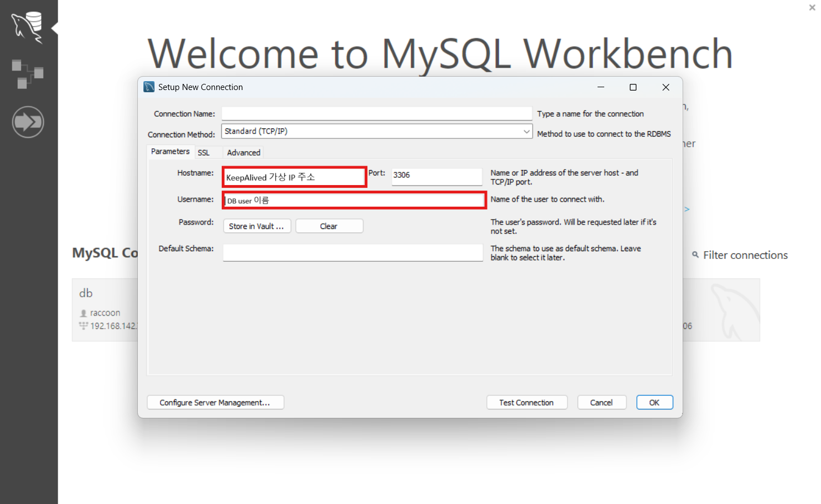Open the Models view icon in sidebar

click(27, 74)
